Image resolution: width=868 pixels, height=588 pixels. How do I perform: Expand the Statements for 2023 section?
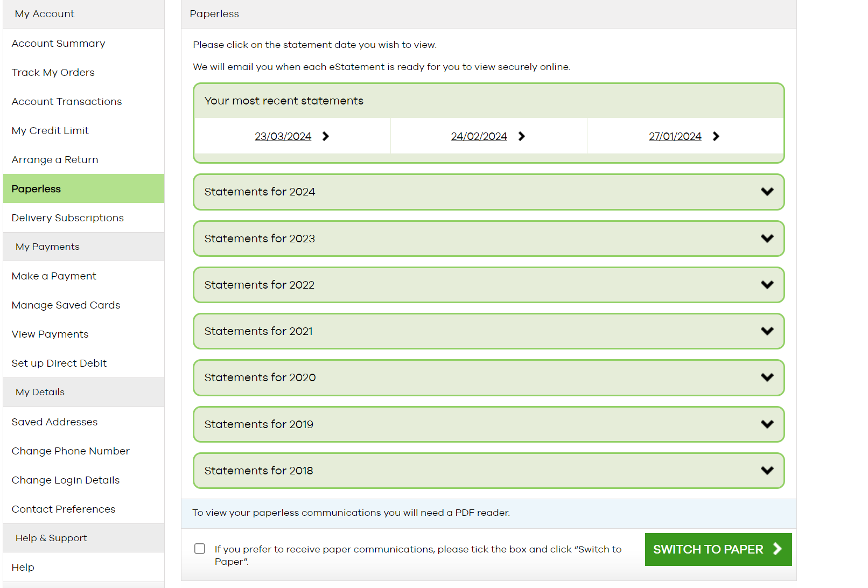click(x=487, y=239)
